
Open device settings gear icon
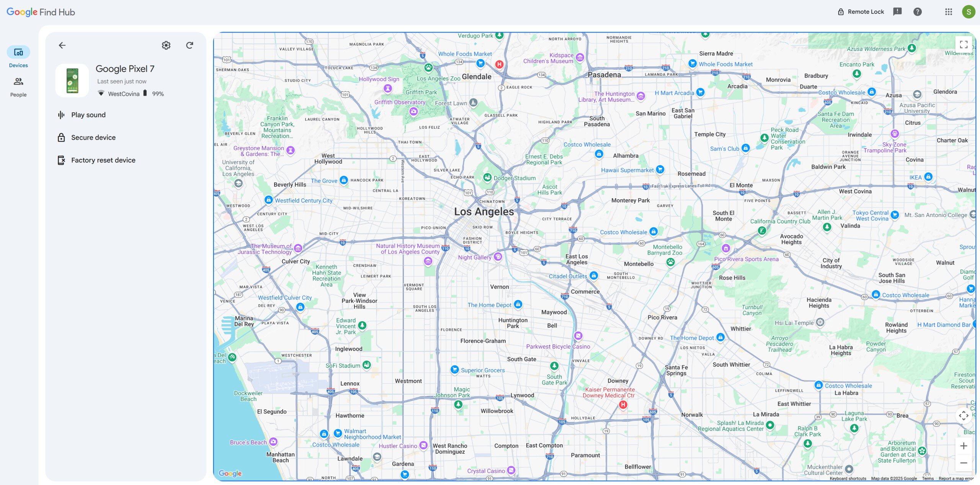166,46
